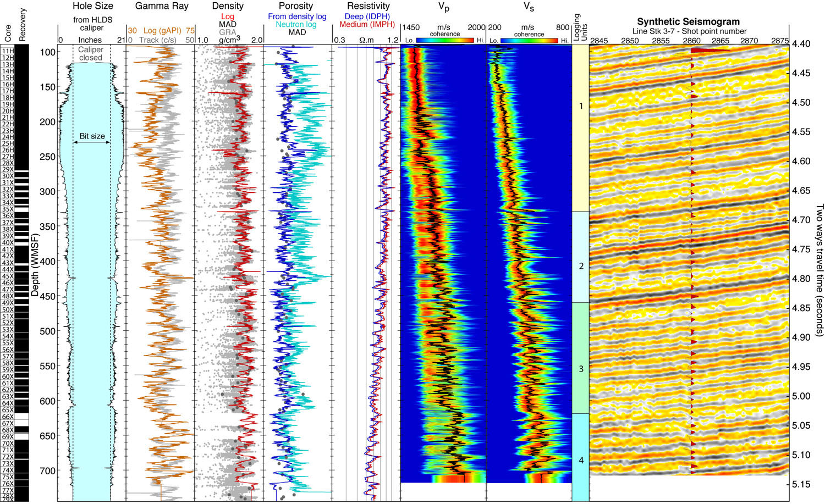Click the 400 depth tick label
Screen dimensions: 825x504
pos(48,262)
